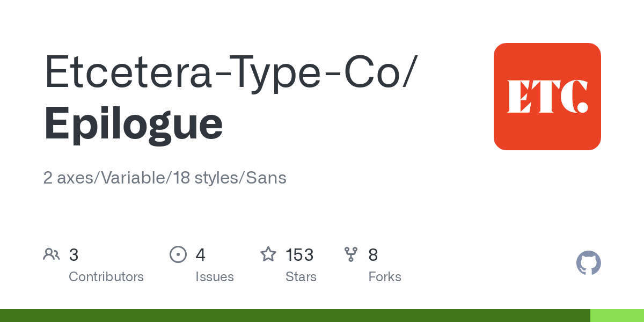Image resolution: width=644 pixels, height=322 pixels.
Task: Click the Contributors label
Action: click(106, 277)
